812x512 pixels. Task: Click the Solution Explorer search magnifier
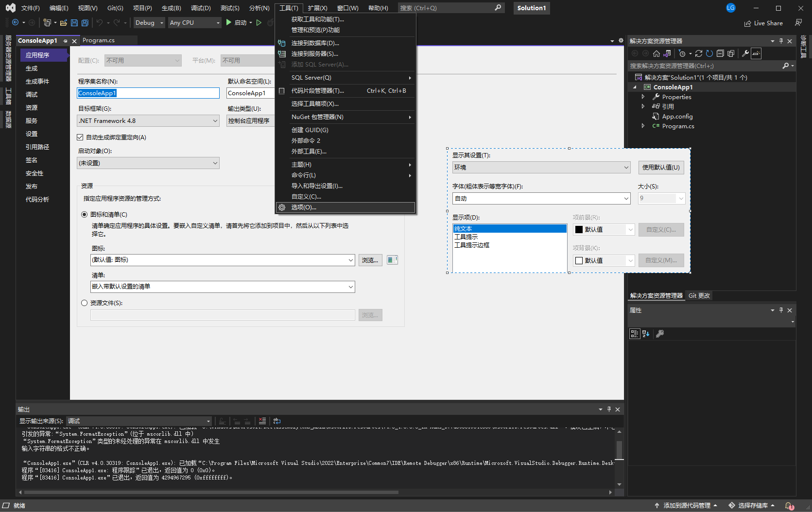(786, 66)
